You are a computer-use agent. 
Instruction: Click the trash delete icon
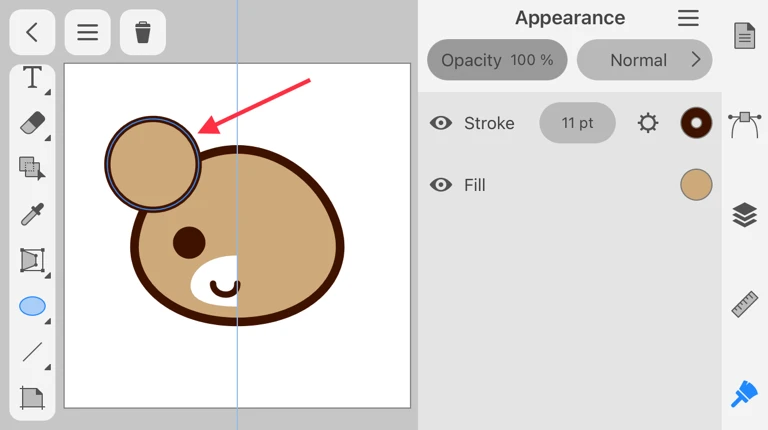pyautogui.click(x=143, y=32)
